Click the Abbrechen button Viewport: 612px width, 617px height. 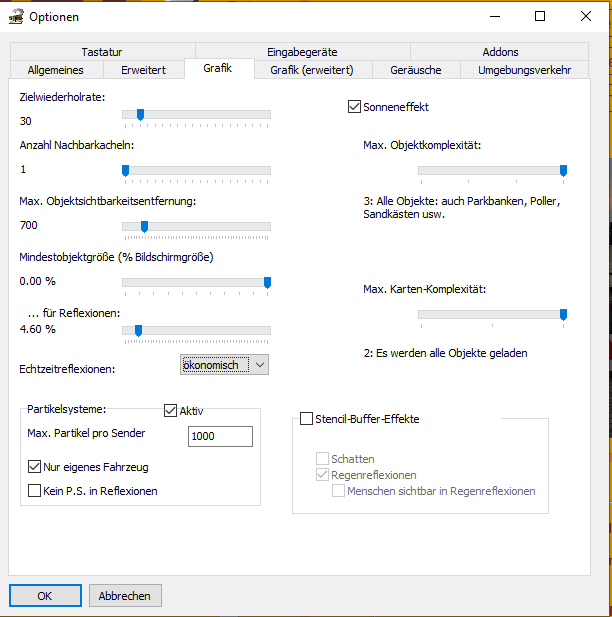click(x=125, y=596)
